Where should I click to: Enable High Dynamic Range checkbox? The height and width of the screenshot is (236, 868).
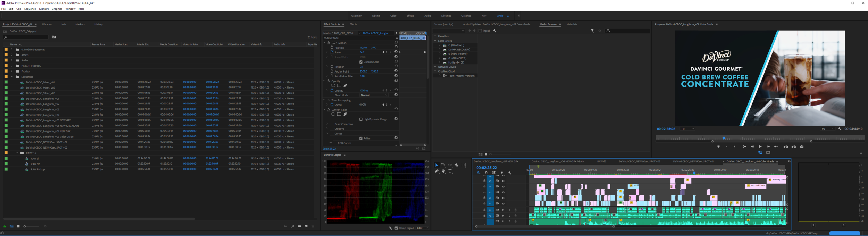pos(361,119)
